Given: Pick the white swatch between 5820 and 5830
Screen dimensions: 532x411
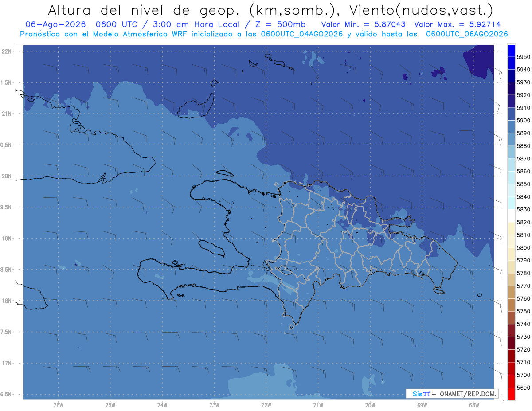Looking at the screenshot, I should click(511, 216).
